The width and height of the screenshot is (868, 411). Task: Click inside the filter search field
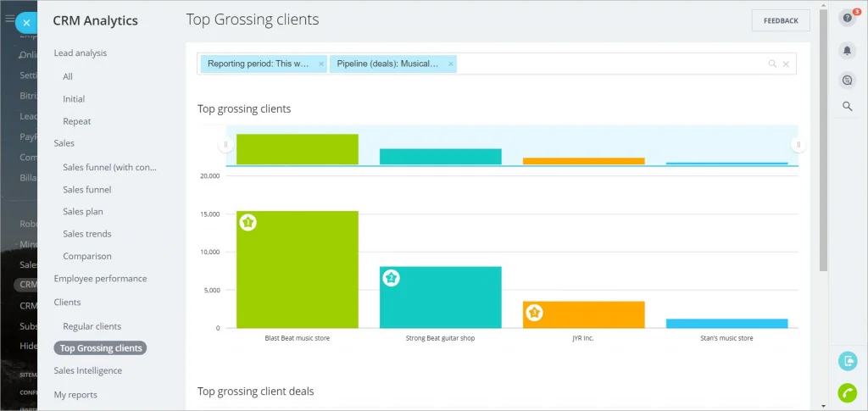[x=610, y=64]
